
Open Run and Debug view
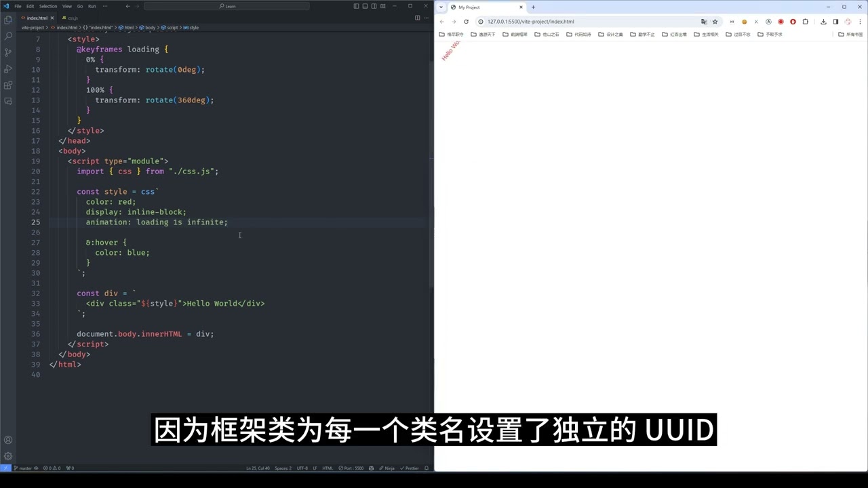click(8, 68)
